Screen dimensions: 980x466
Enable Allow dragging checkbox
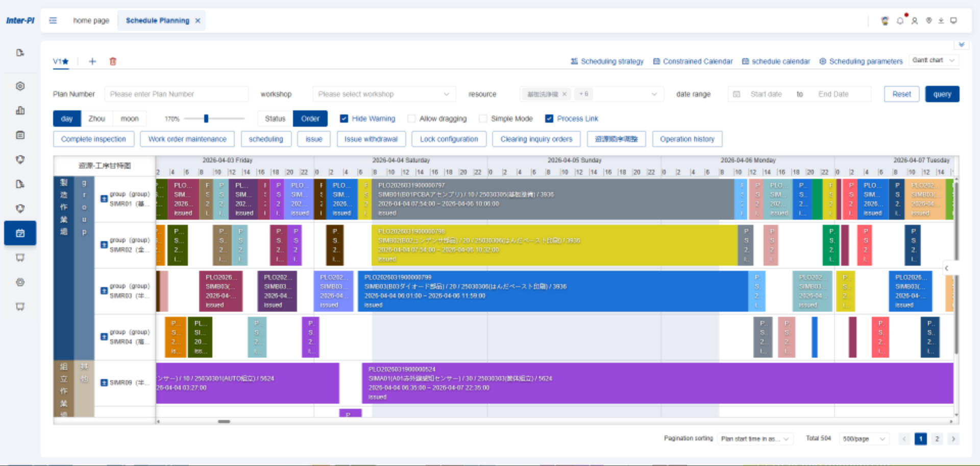click(x=411, y=119)
